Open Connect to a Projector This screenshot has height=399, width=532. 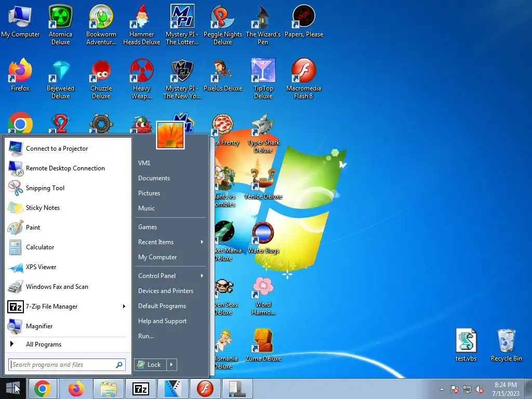[x=67, y=149]
